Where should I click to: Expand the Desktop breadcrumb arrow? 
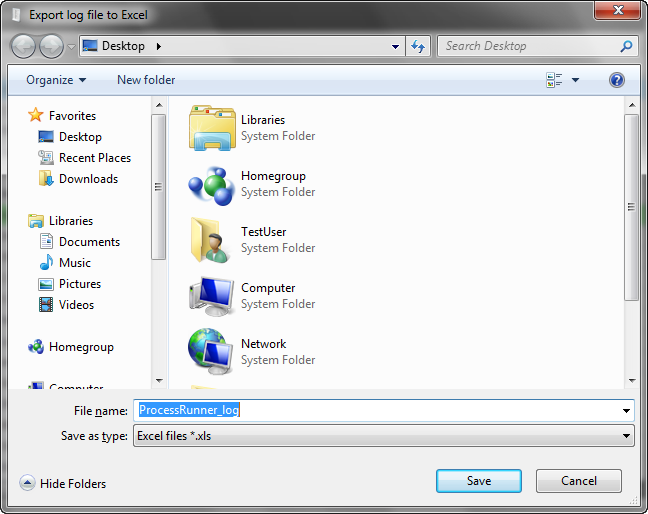point(158,46)
